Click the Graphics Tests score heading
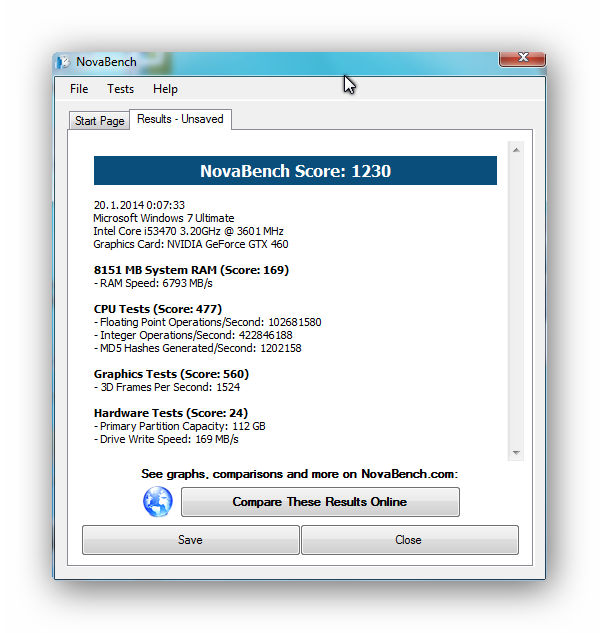The height and width of the screenshot is (633, 600). tap(172, 374)
